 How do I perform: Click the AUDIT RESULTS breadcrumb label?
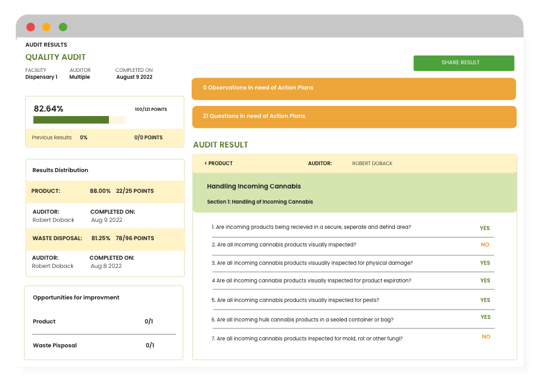pyautogui.click(x=46, y=45)
